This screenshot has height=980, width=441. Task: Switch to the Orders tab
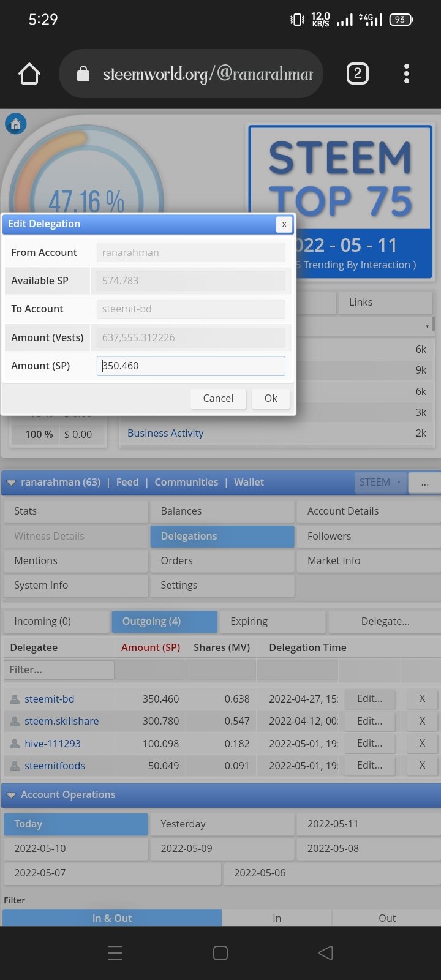(x=222, y=560)
